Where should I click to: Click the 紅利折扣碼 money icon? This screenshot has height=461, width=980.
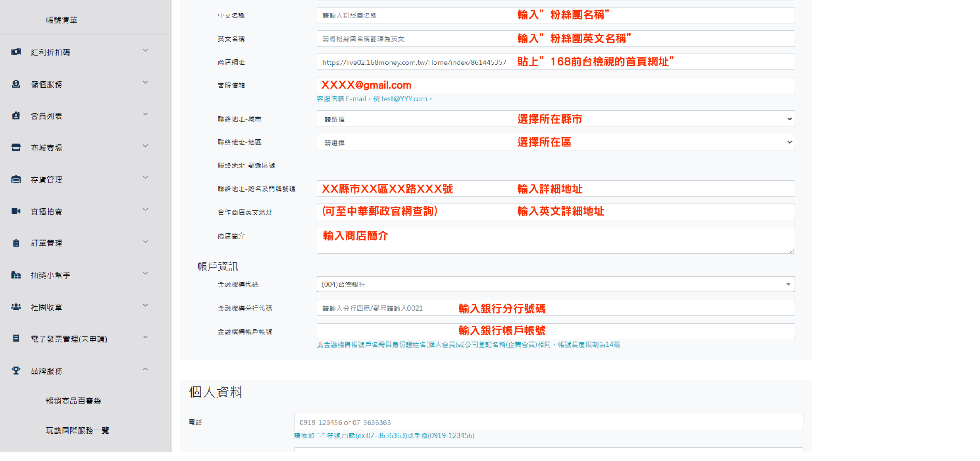(16, 52)
